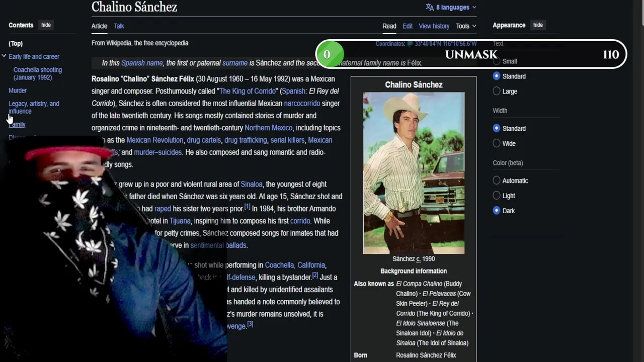Enlarge the Chalino Sánchez infobox photo
This screenshot has height=362, width=644.
414,173
